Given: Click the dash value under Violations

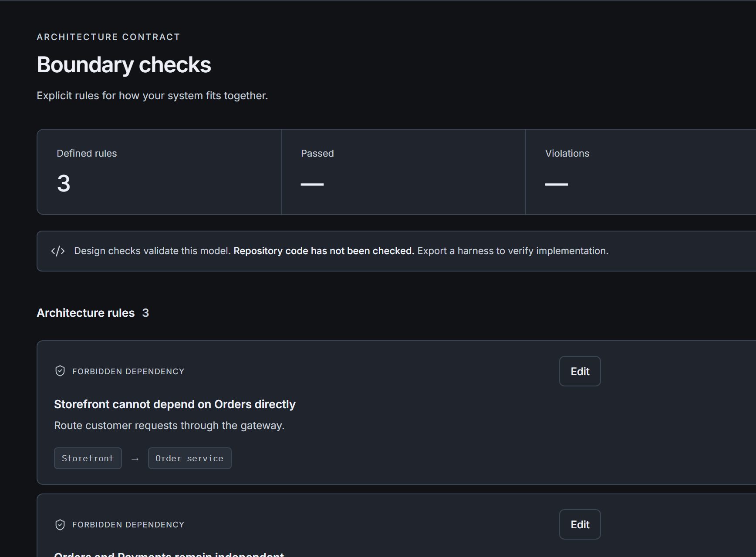Looking at the screenshot, I should click(x=557, y=185).
